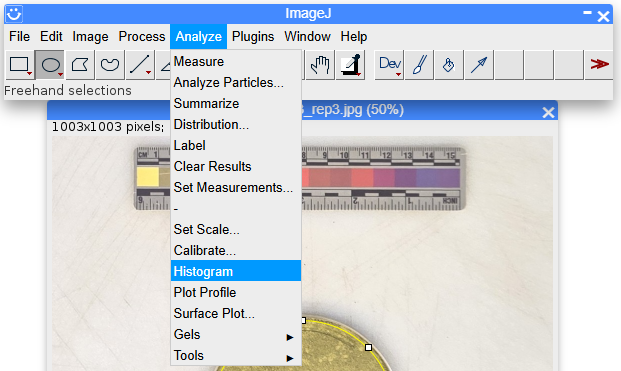
Task: Expand the Tools submenu
Action: pyautogui.click(x=236, y=356)
